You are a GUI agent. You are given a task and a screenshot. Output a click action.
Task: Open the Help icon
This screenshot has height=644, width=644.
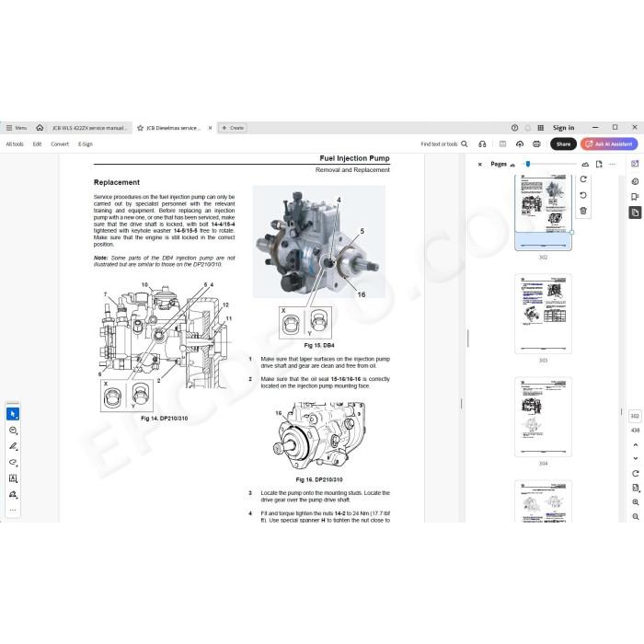514,128
